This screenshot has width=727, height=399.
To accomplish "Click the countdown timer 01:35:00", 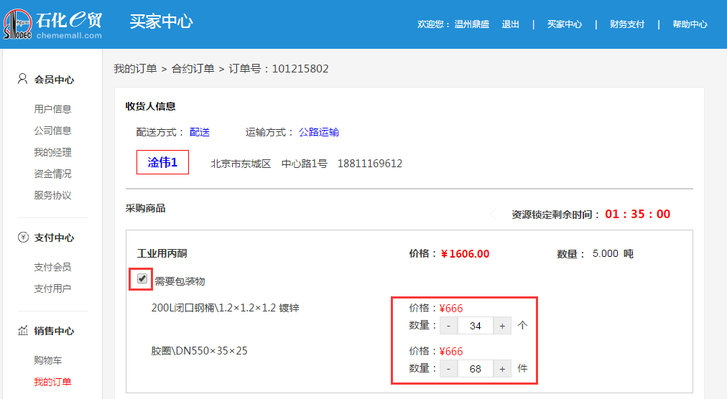I will point(638,214).
